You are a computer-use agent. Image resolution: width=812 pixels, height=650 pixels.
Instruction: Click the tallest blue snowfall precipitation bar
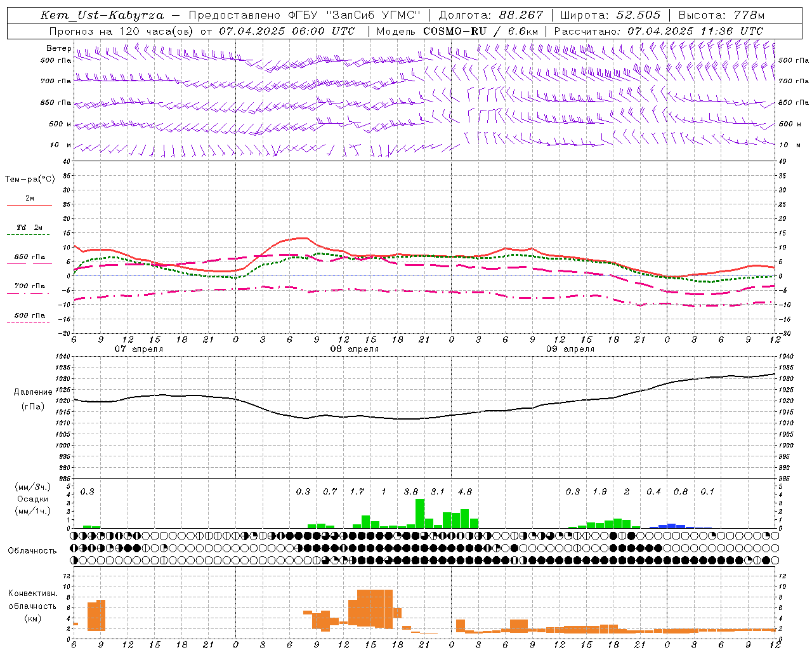point(671,526)
